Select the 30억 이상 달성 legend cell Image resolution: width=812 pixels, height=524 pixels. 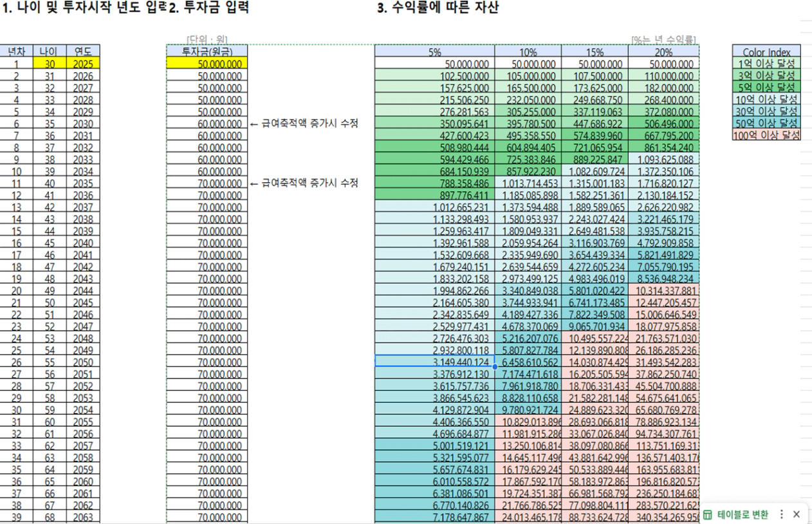[x=766, y=111]
